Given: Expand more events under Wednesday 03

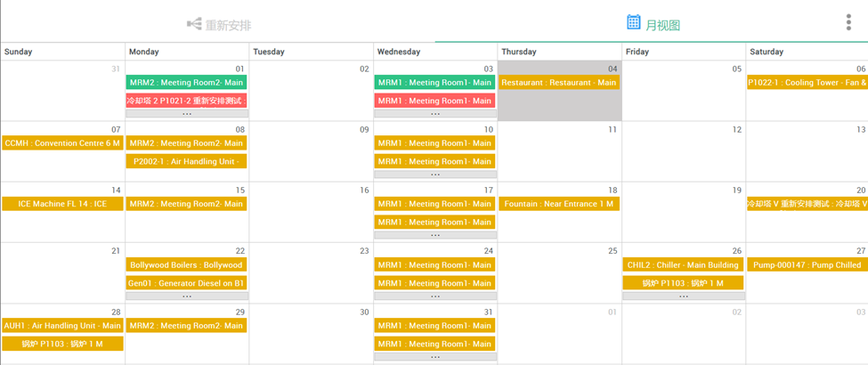Looking at the screenshot, I should tap(435, 114).
